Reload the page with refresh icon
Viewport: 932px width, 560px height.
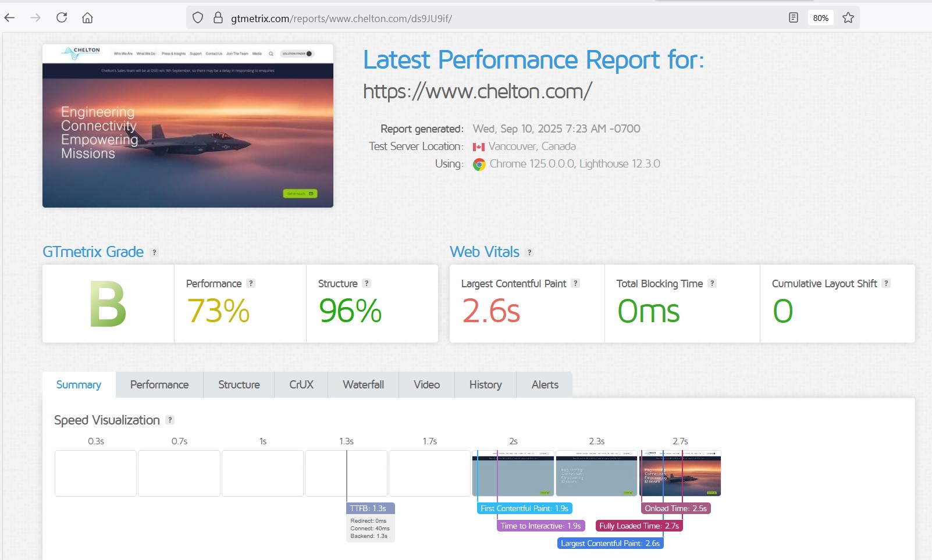[62, 17]
